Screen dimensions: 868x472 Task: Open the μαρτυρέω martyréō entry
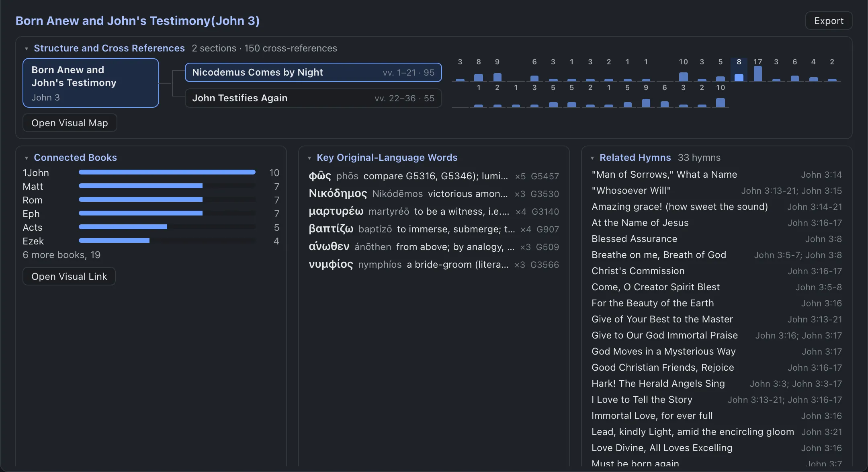[434, 211]
